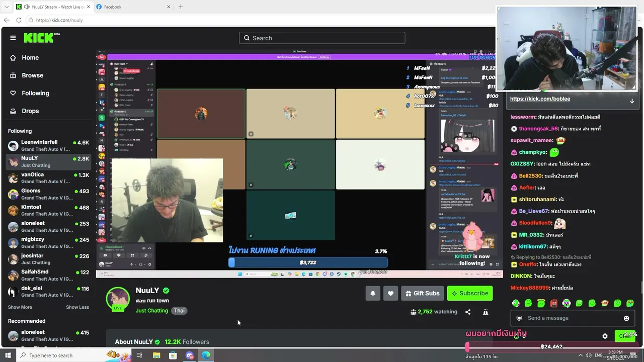Open SaifahSmd channel in Following list
This screenshot has height=362, width=644.
coord(48,275)
